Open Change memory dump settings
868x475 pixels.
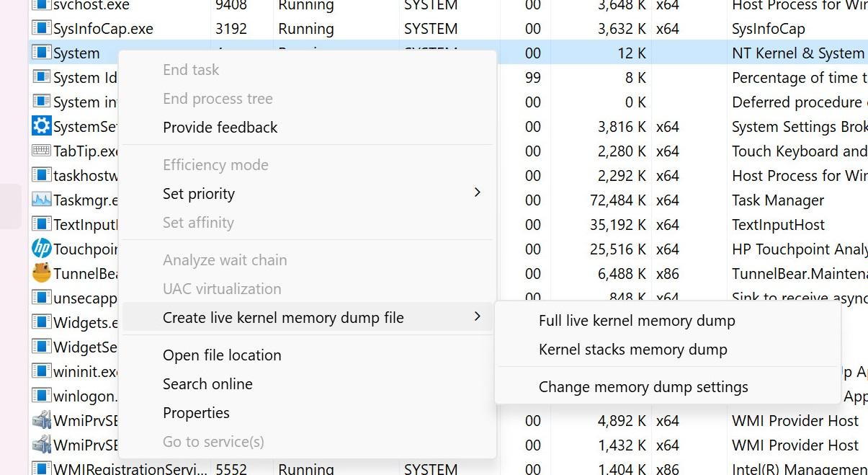point(668,387)
